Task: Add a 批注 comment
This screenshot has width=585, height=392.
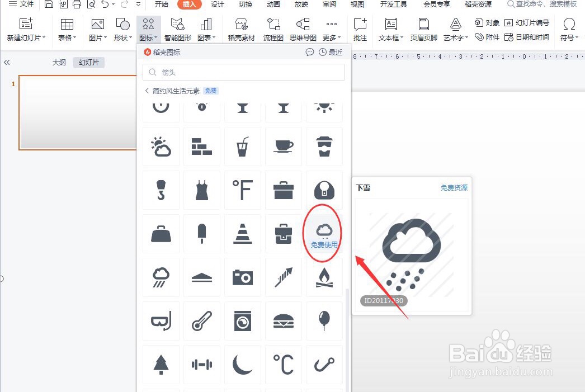Action: 360,30
